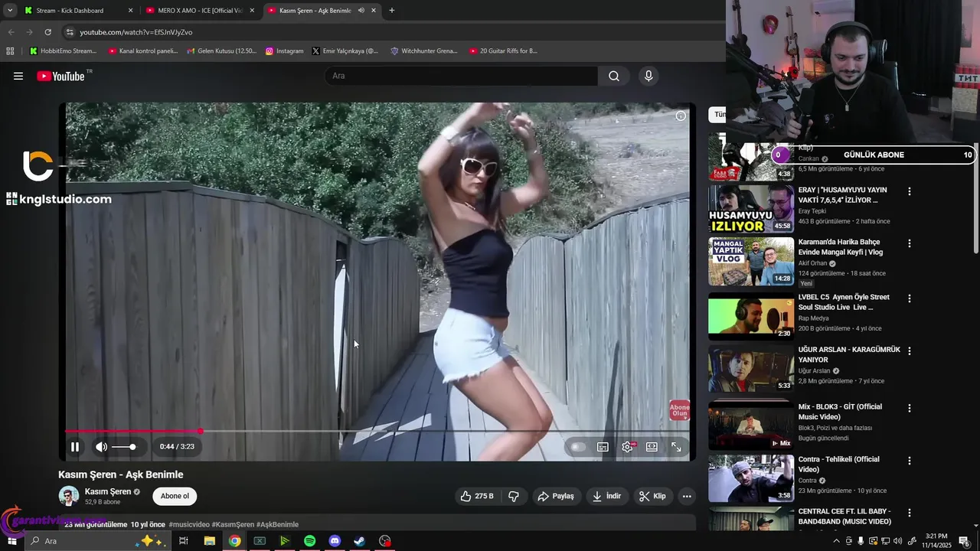Open the tab search chevron
The width and height of the screenshot is (980, 551).
(10, 11)
